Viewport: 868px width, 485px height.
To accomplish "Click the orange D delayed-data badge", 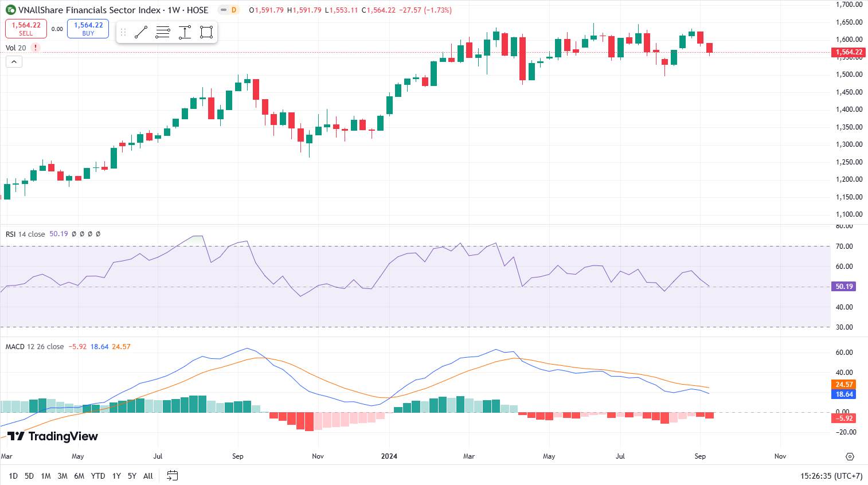I will pyautogui.click(x=234, y=10).
